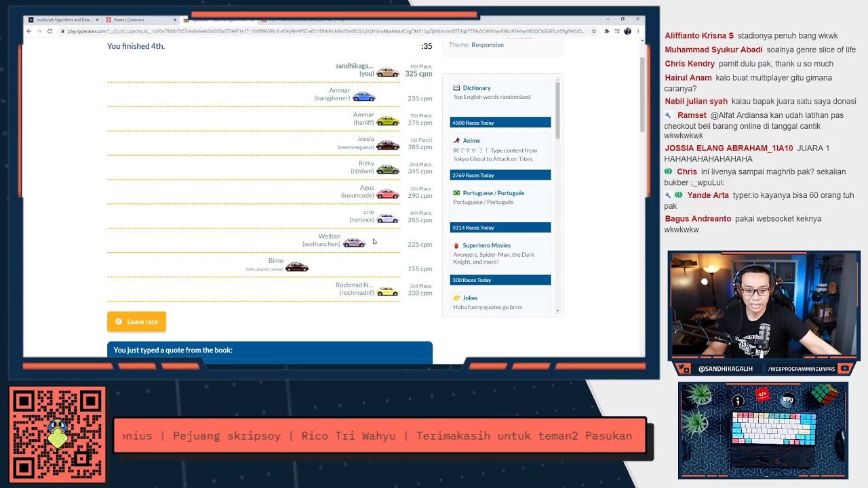Screen dimensions: 868x488
Task: Click Rizky's green race car
Action: [x=388, y=170]
